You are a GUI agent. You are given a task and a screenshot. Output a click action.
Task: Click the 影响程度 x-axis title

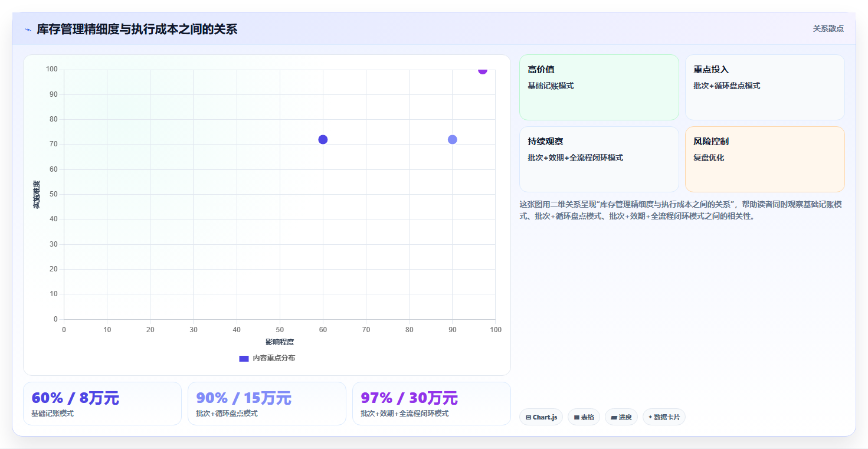tap(280, 342)
